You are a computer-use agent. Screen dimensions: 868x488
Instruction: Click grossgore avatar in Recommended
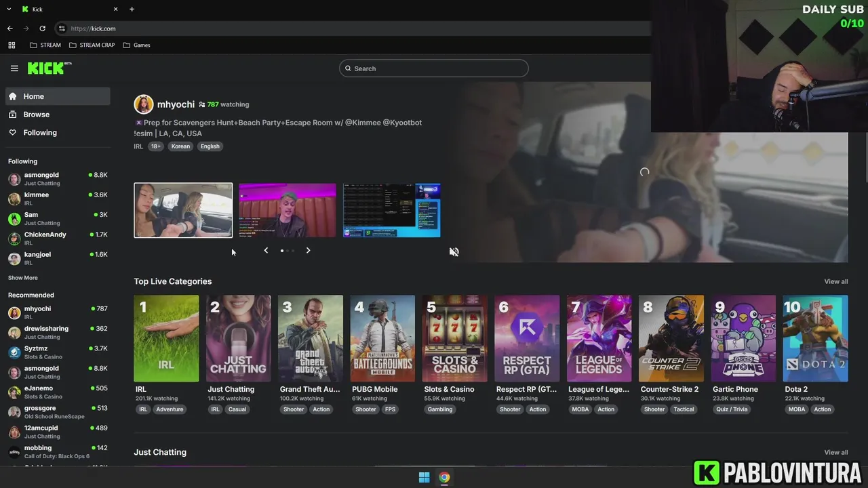click(14, 412)
